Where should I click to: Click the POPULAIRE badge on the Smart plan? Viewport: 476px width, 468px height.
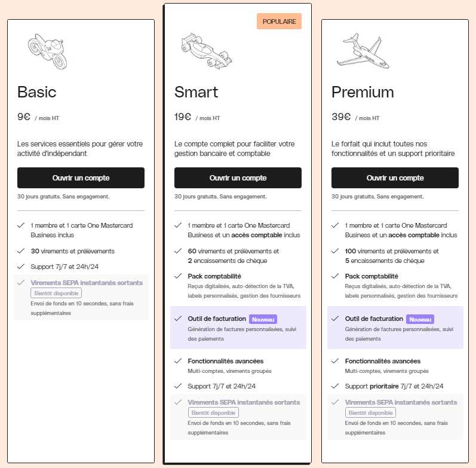click(279, 22)
